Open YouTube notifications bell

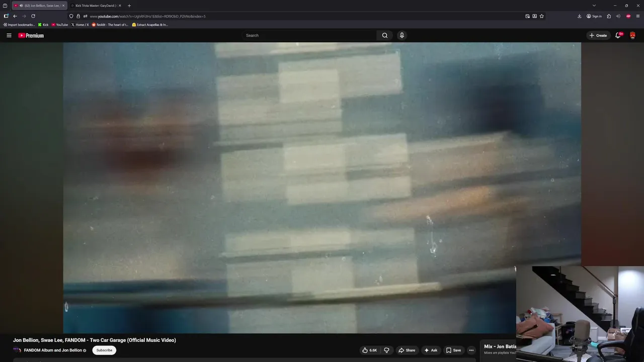click(618, 35)
